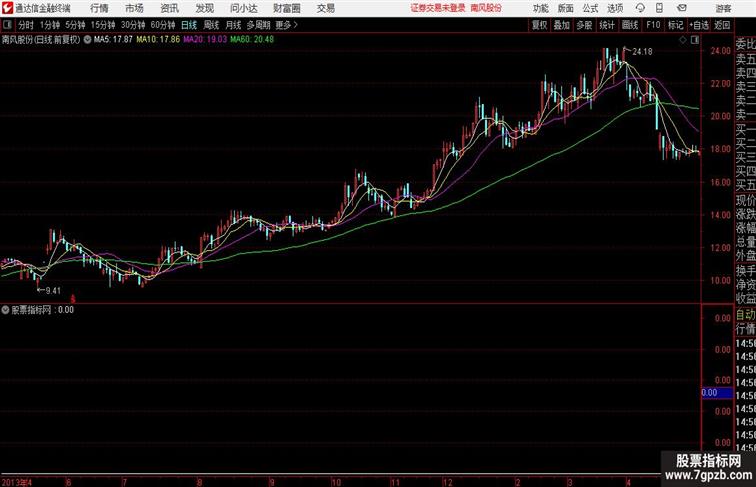Viewport: 756px width, 487px height.
Task: Open the 发现 menu
Action: pyautogui.click(x=204, y=8)
